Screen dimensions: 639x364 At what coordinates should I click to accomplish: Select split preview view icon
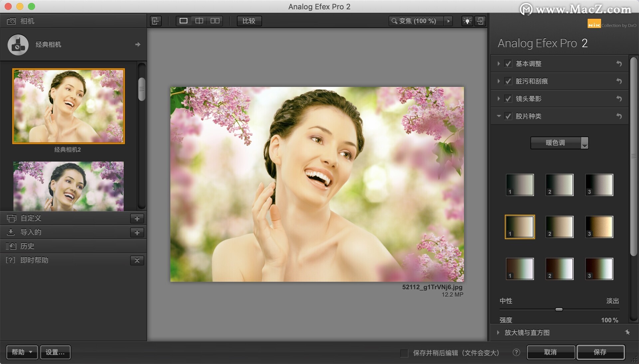[x=199, y=21]
